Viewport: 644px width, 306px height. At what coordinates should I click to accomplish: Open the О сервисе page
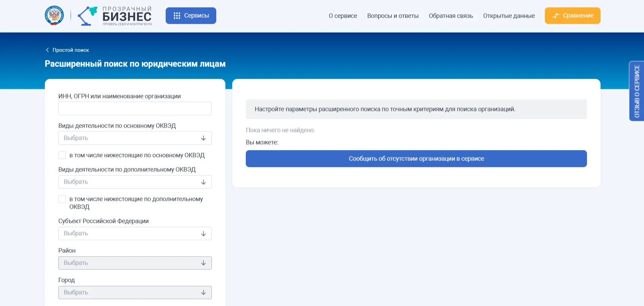pos(343,16)
